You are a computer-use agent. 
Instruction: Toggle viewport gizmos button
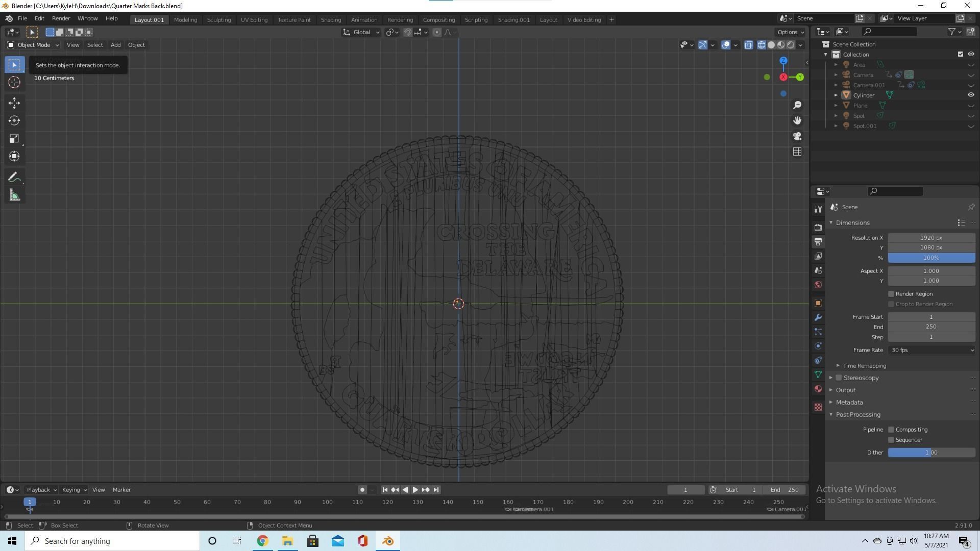coord(703,45)
